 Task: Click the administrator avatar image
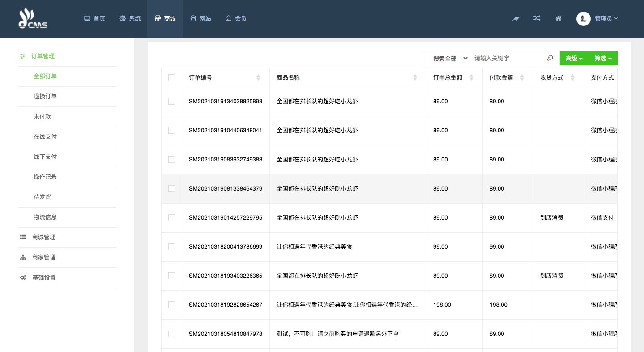(583, 18)
